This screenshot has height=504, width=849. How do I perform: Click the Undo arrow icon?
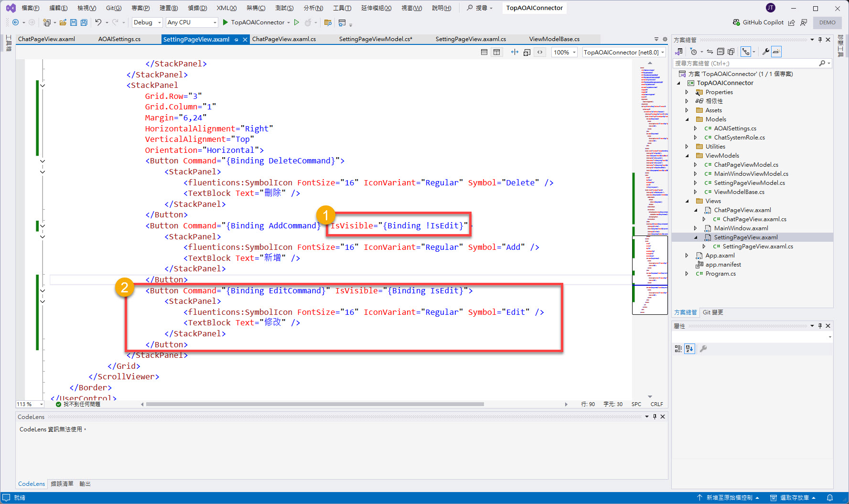point(98,22)
